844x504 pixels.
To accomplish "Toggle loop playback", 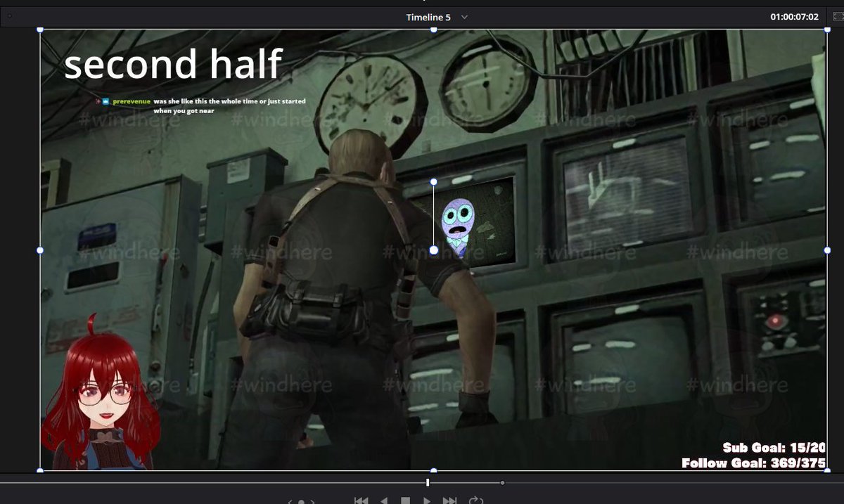I will (x=476, y=500).
